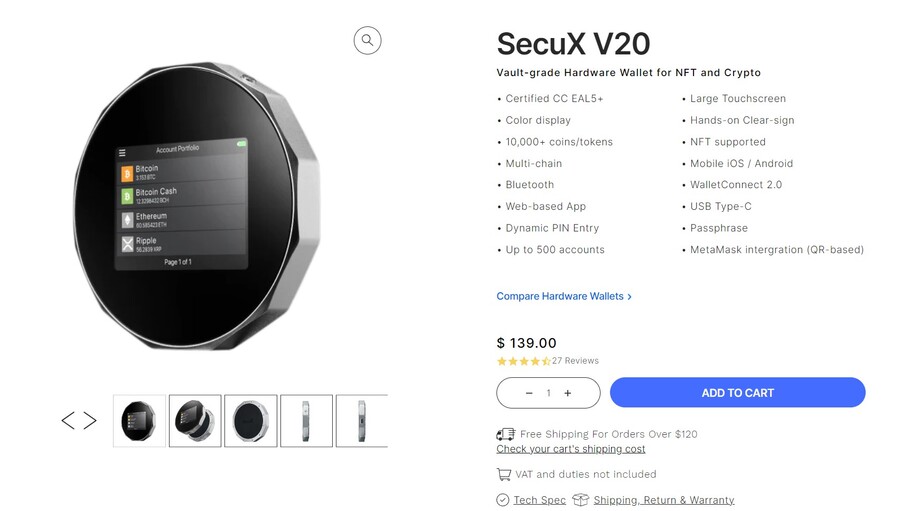Click the next image arrow
Screen dimensions: 900x511
pos(90,421)
